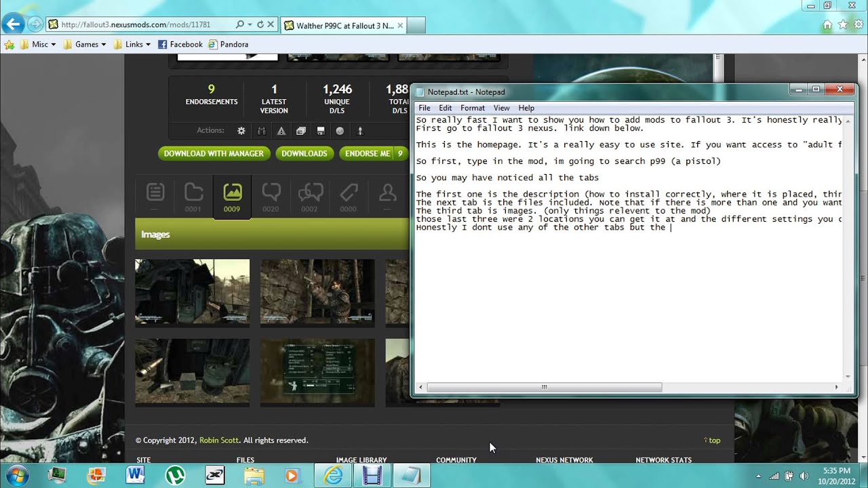The width and height of the screenshot is (868, 488).
Task: Open the browser Tools gear icon
Action: click(859, 25)
